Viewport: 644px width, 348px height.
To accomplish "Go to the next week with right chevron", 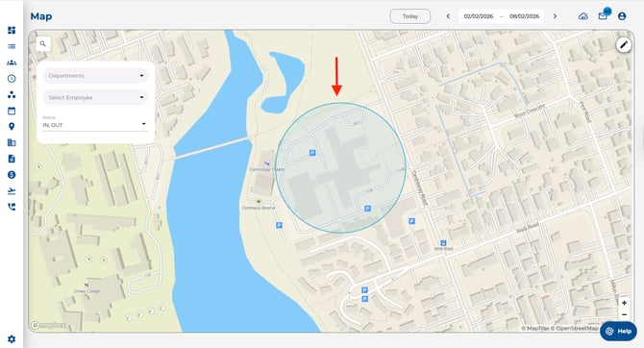I will (x=555, y=16).
